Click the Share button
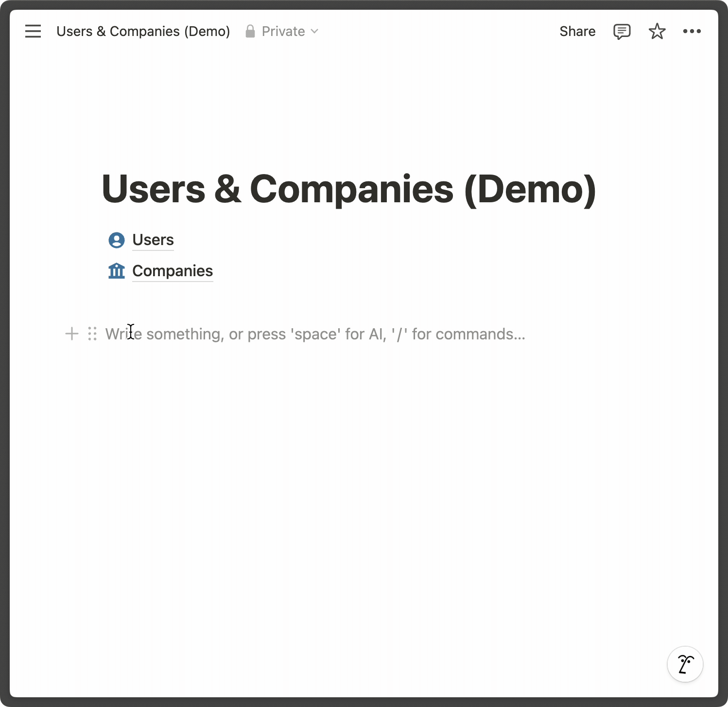This screenshot has height=707, width=728. [x=577, y=32]
